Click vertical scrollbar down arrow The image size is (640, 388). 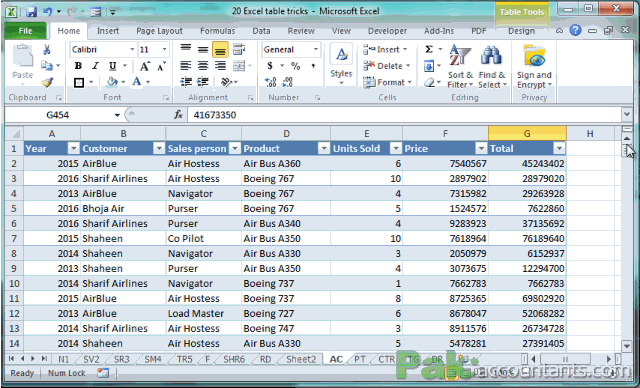(x=627, y=346)
